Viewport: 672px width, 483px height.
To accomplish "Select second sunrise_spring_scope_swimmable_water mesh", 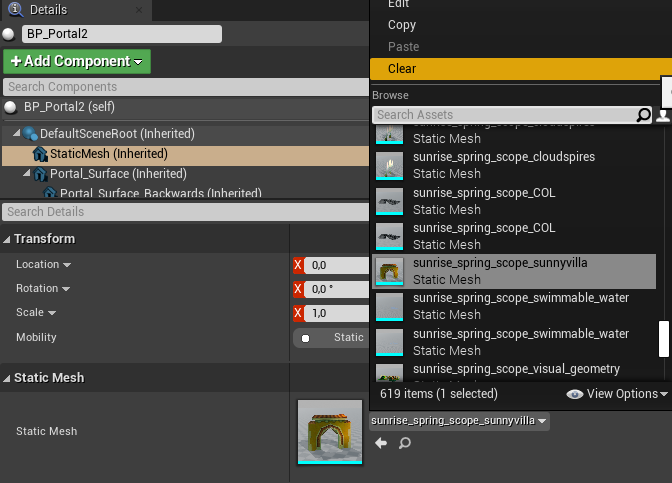I will 514,342.
